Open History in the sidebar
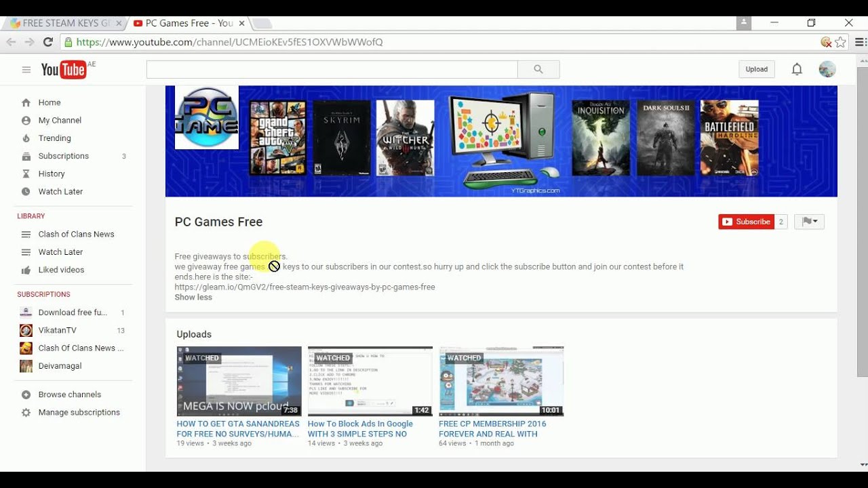The height and width of the screenshot is (488, 868). (52, 174)
